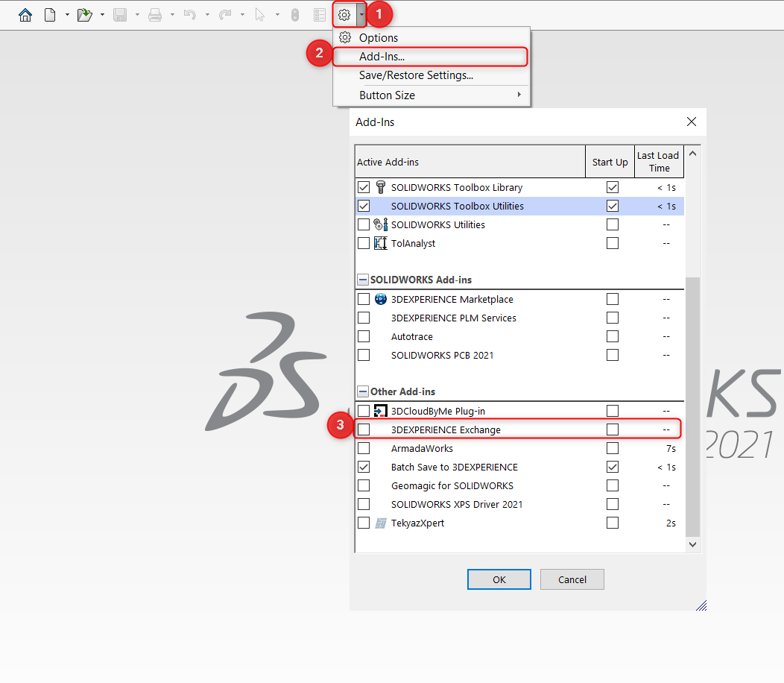Screen dimensions: 784x683
Task: Enable SOLIDWORKS Utilities active checkbox
Action: pos(364,224)
